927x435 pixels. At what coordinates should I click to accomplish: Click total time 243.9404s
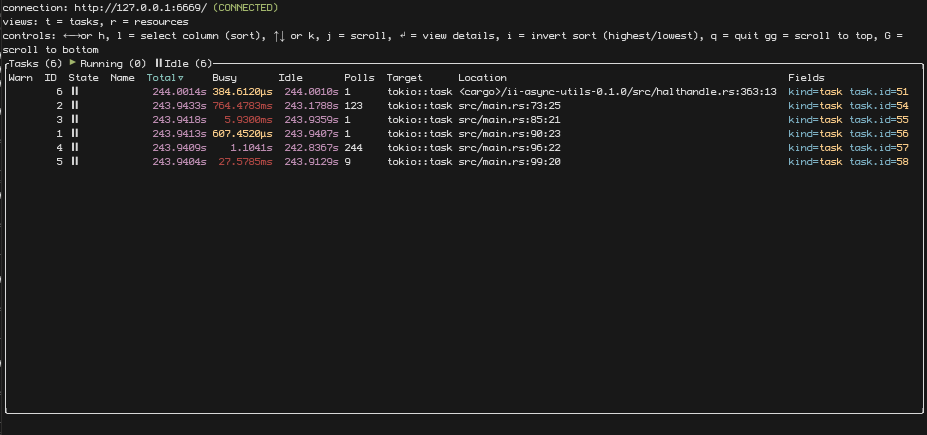pyautogui.click(x=179, y=161)
